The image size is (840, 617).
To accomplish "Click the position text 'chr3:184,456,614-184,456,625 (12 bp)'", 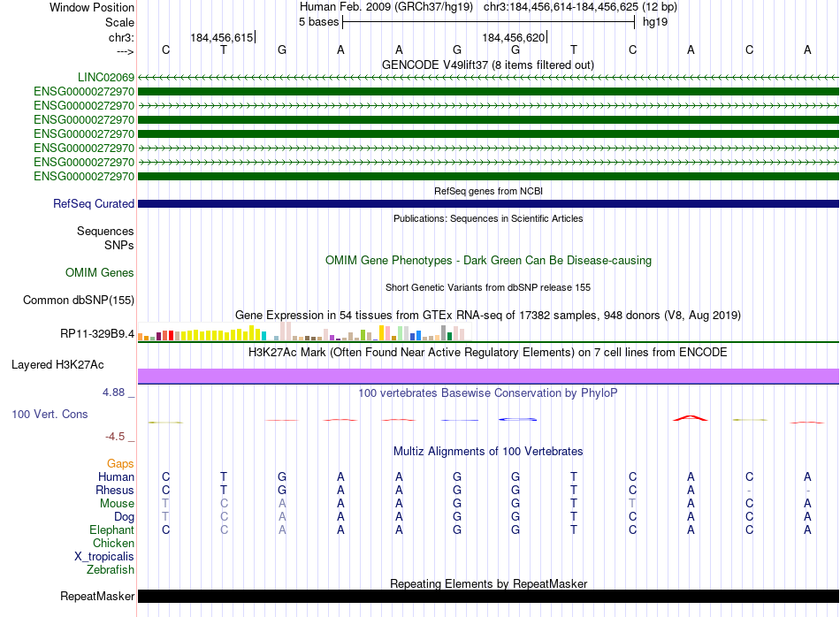I will click(x=580, y=7).
